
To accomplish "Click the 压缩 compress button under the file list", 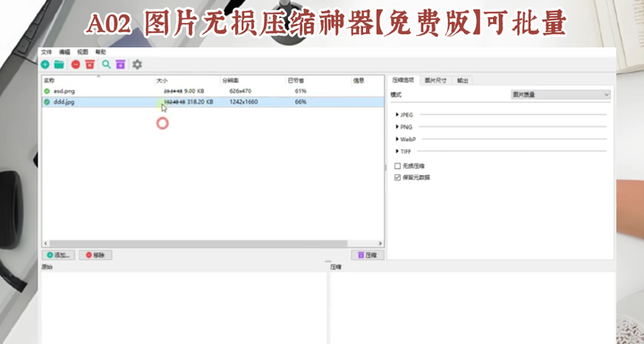I will point(368,255).
